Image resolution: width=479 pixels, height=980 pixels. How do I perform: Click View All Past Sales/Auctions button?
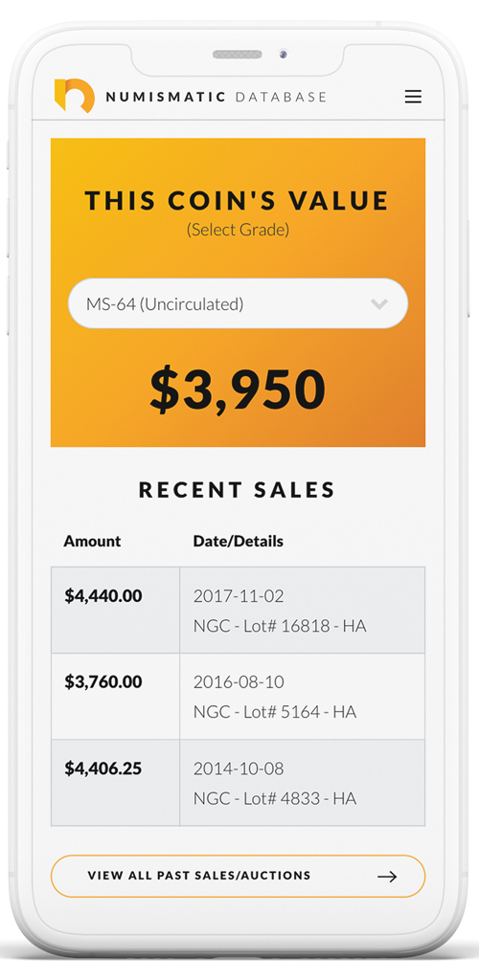point(238,877)
